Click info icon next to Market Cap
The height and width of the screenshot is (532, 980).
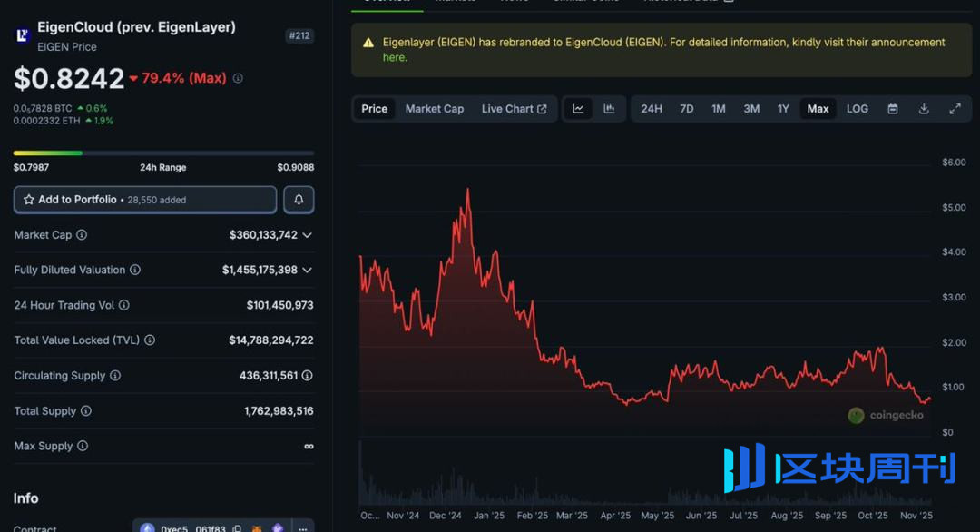(82, 235)
